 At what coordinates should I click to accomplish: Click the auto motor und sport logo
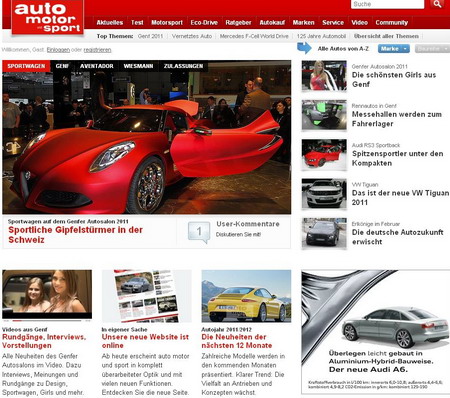(47, 17)
